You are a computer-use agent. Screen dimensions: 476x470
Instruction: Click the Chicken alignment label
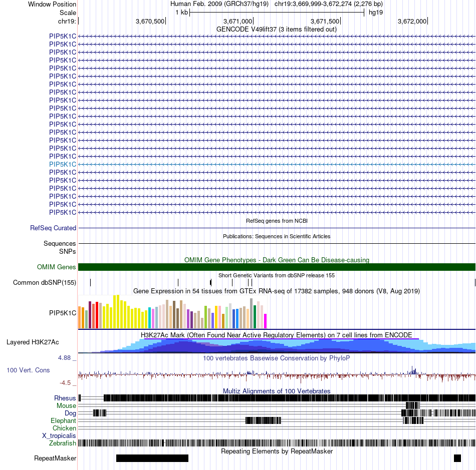[x=64, y=428]
